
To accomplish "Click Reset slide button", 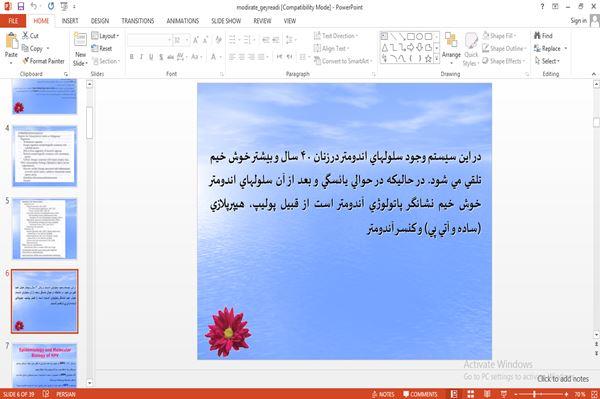I will coord(102,48).
